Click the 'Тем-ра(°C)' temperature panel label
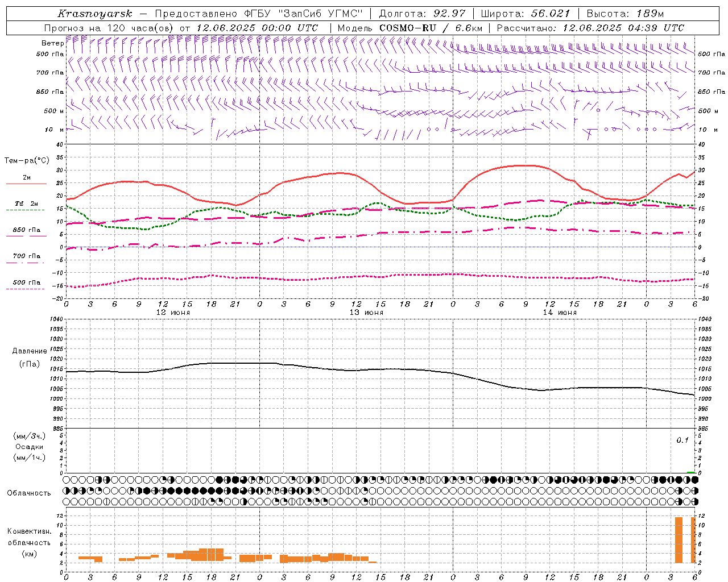 coord(27,161)
